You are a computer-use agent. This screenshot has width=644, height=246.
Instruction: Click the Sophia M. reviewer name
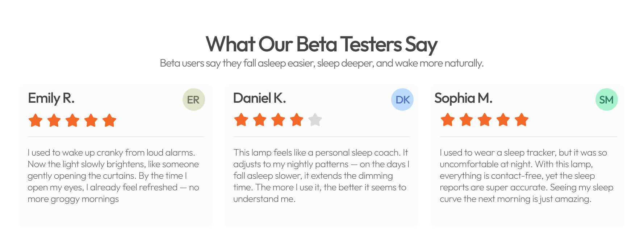click(x=463, y=98)
